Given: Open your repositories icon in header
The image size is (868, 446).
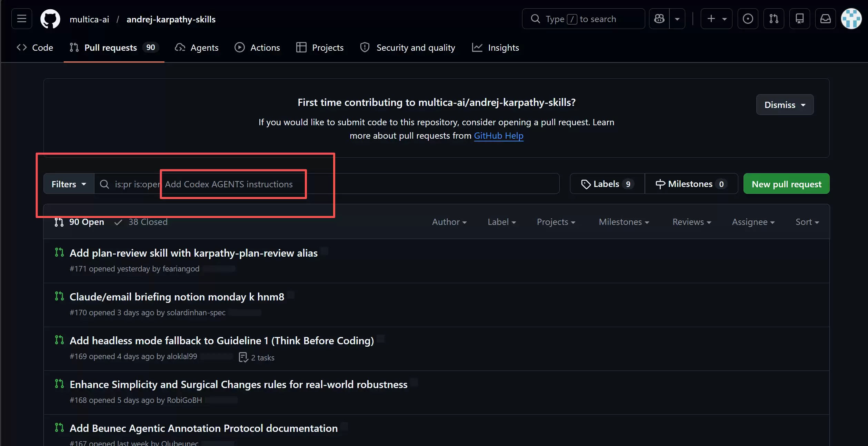Looking at the screenshot, I should (x=800, y=19).
